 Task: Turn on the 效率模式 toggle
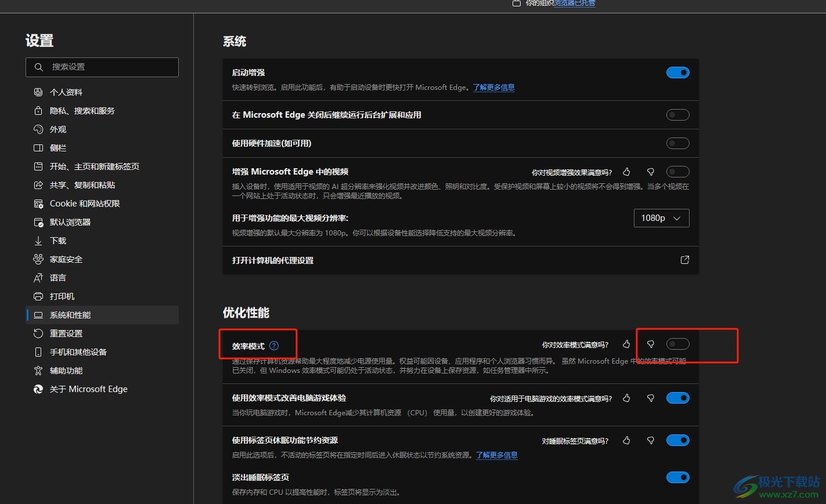pos(677,344)
